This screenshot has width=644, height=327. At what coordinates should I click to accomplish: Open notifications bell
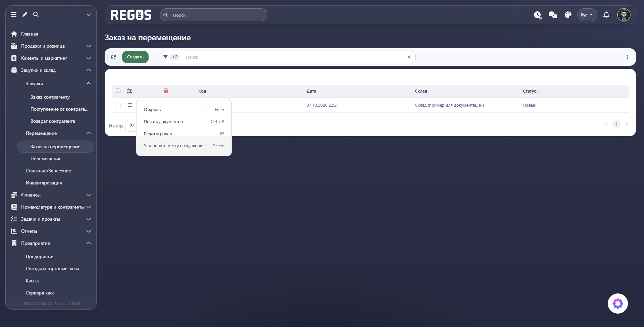pyautogui.click(x=606, y=15)
